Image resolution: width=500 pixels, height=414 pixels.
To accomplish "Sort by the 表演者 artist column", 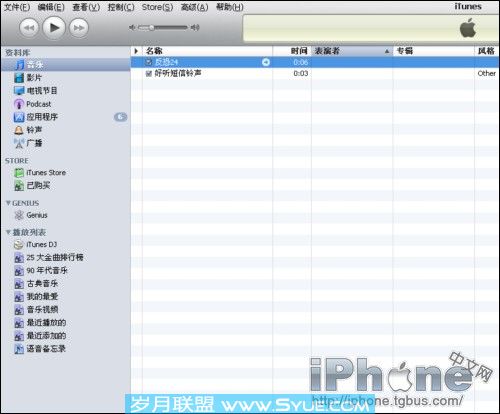I will (352, 51).
